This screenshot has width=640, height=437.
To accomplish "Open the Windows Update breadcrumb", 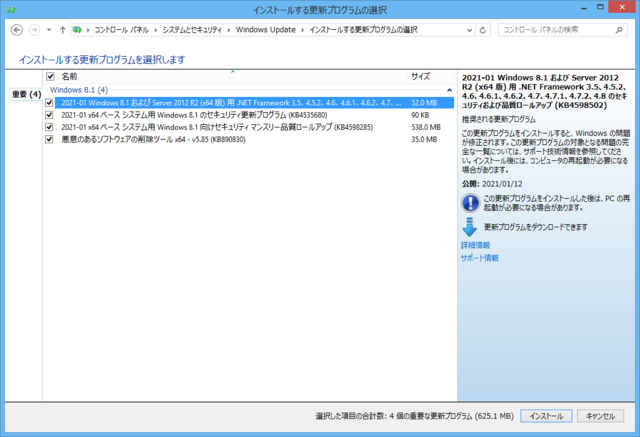I will point(265,30).
